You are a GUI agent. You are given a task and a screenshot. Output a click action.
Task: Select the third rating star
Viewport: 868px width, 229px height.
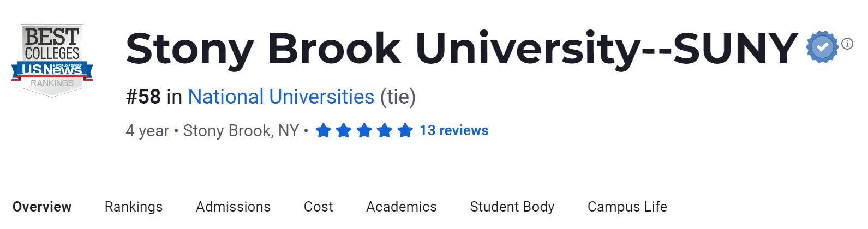364,131
